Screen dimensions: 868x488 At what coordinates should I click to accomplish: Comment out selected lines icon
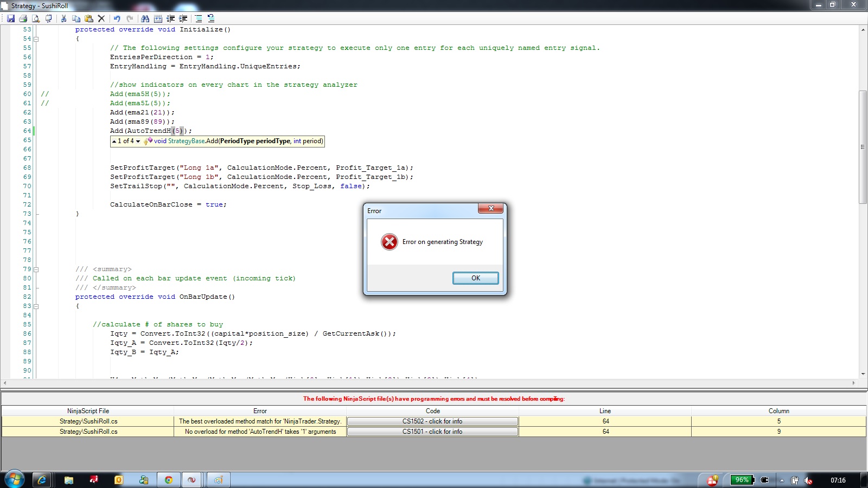coord(199,18)
